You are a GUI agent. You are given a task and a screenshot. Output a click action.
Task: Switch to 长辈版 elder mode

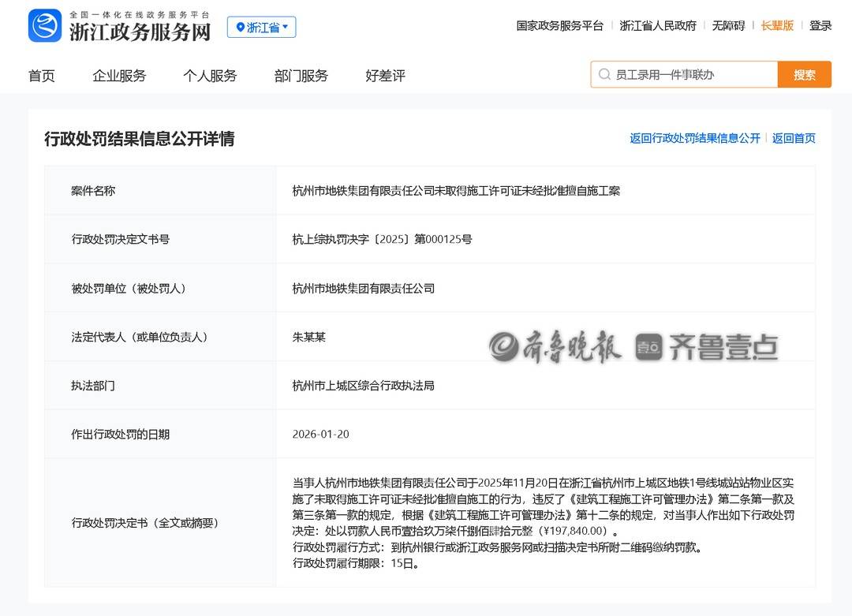click(x=777, y=25)
